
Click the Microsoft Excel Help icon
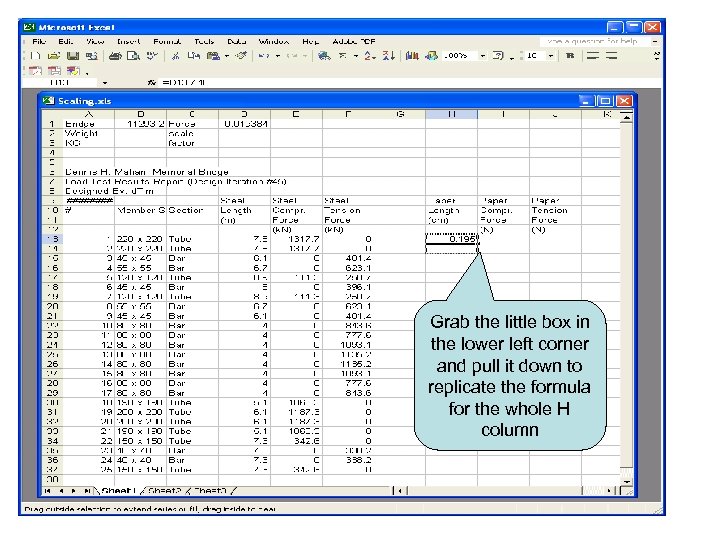click(x=499, y=56)
